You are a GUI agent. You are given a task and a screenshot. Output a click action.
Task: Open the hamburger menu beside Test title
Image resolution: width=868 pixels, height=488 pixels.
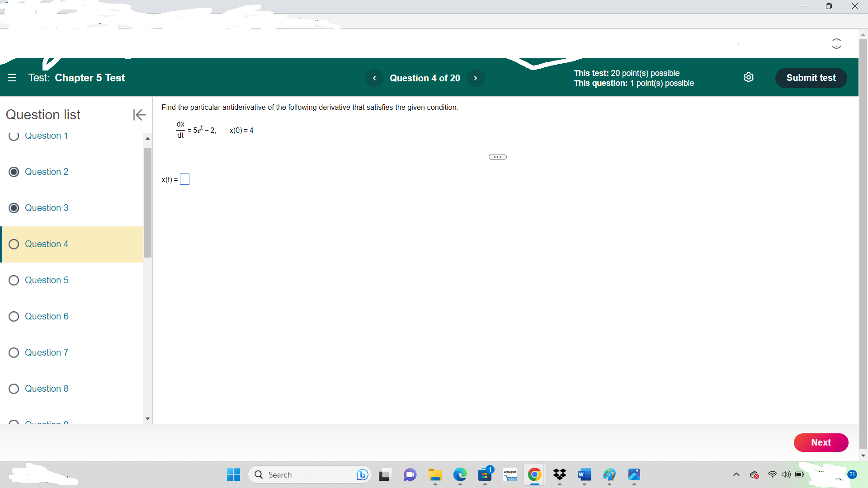(x=12, y=78)
